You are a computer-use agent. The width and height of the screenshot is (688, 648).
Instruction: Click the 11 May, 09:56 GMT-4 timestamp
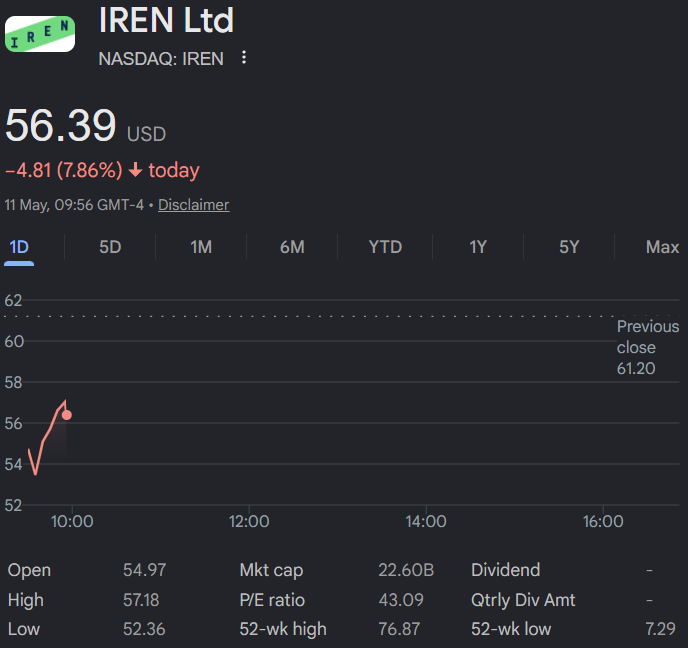pos(74,205)
